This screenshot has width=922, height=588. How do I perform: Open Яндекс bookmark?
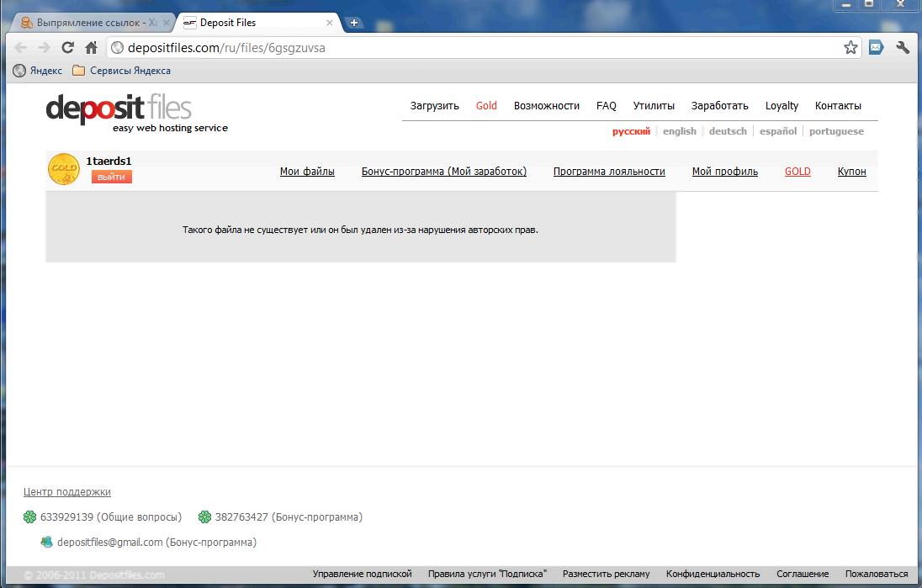click(38, 71)
